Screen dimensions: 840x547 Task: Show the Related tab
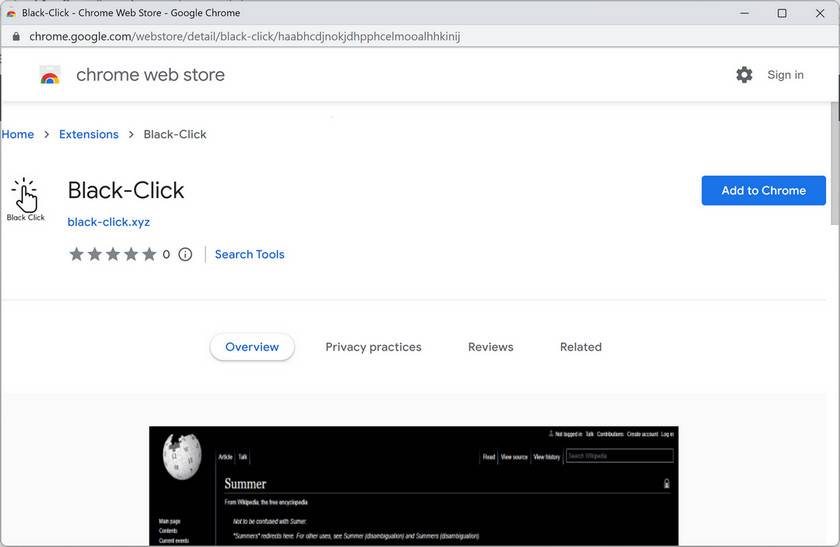[x=581, y=347]
